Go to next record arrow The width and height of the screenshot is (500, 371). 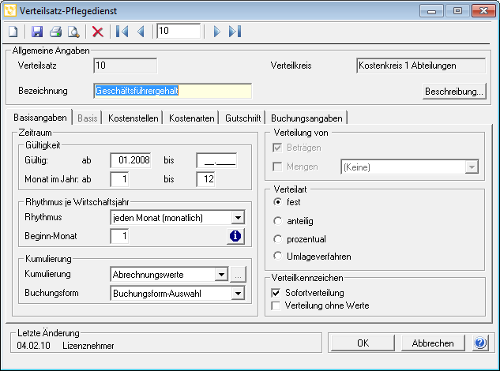217,32
